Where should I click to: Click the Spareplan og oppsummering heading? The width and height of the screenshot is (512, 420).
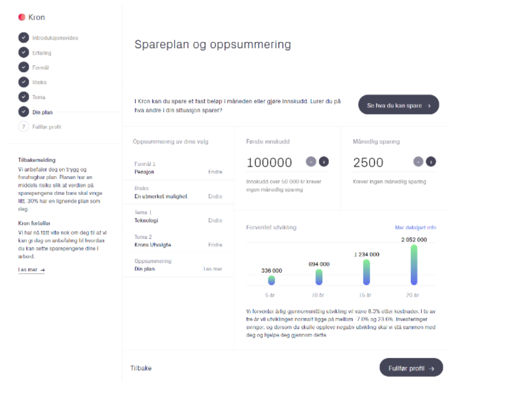212,45
